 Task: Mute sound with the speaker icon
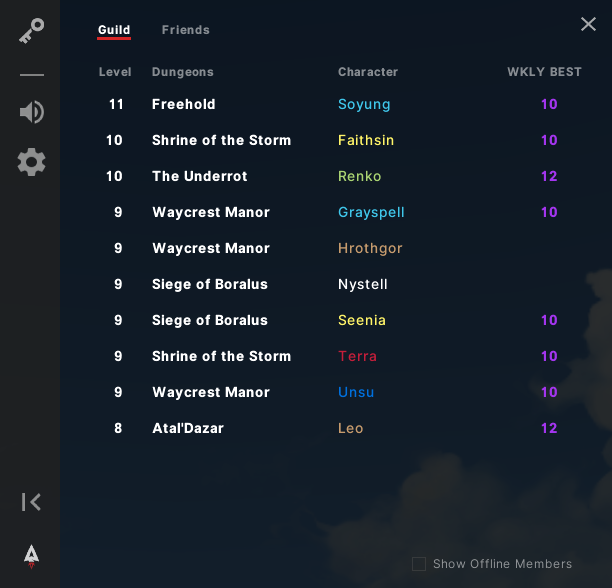point(31,111)
